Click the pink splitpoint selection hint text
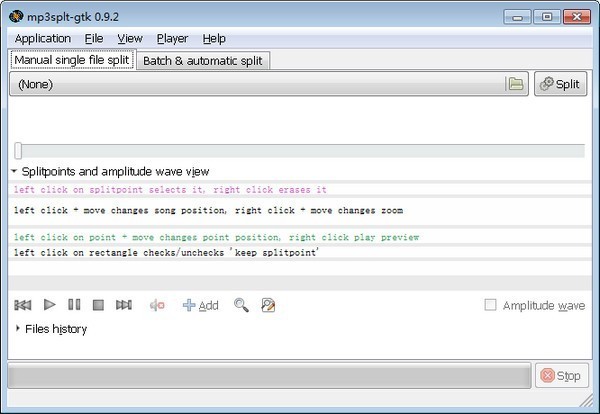Image resolution: width=600 pixels, height=414 pixels. tap(170, 190)
